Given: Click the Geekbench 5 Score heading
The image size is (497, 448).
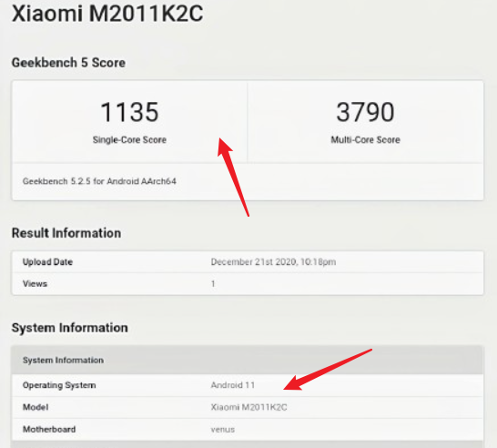Looking at the screenshot, I should pos(68,63).
